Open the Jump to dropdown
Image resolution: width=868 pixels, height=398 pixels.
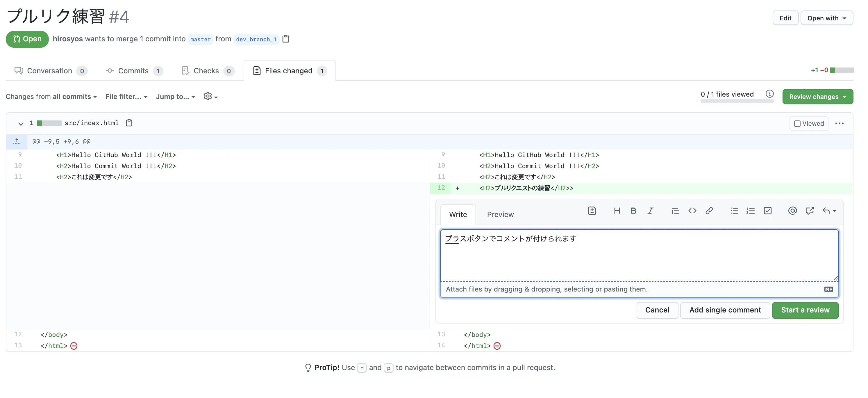click(x=176, y=97)
